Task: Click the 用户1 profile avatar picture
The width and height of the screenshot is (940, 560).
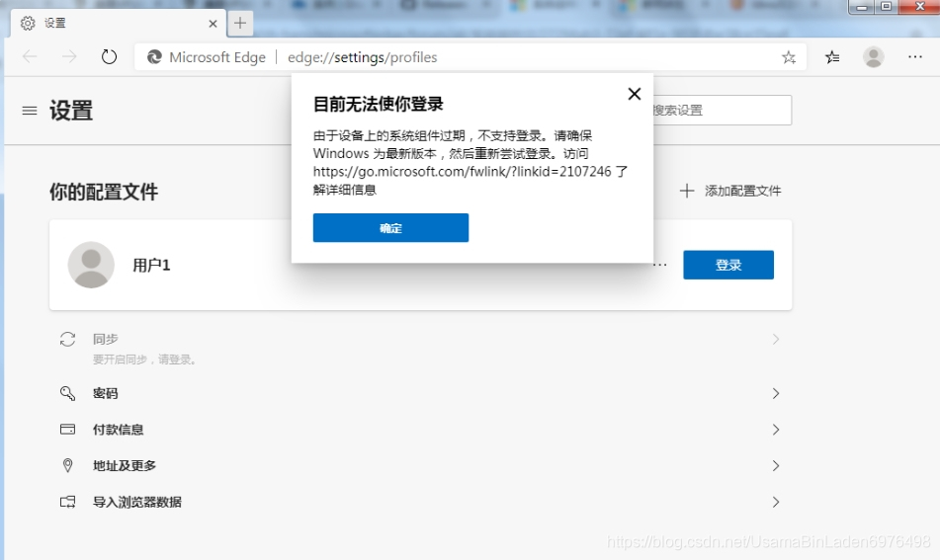Action: click(91, 265)
